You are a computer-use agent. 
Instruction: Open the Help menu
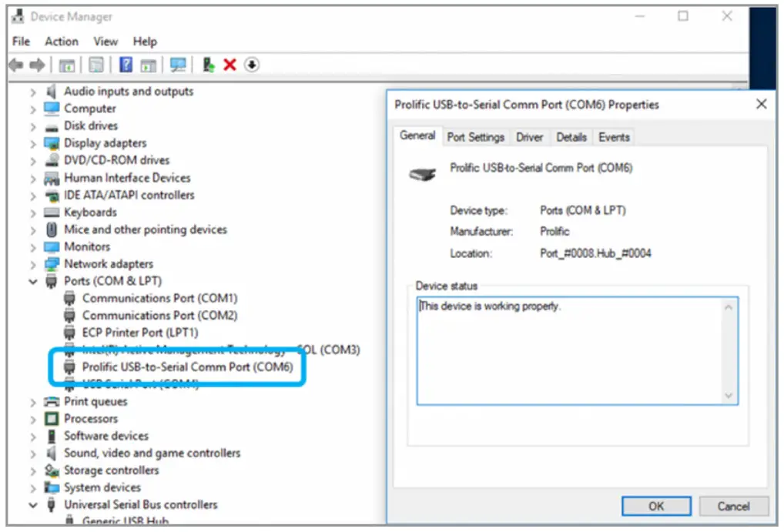click(145, 42)
